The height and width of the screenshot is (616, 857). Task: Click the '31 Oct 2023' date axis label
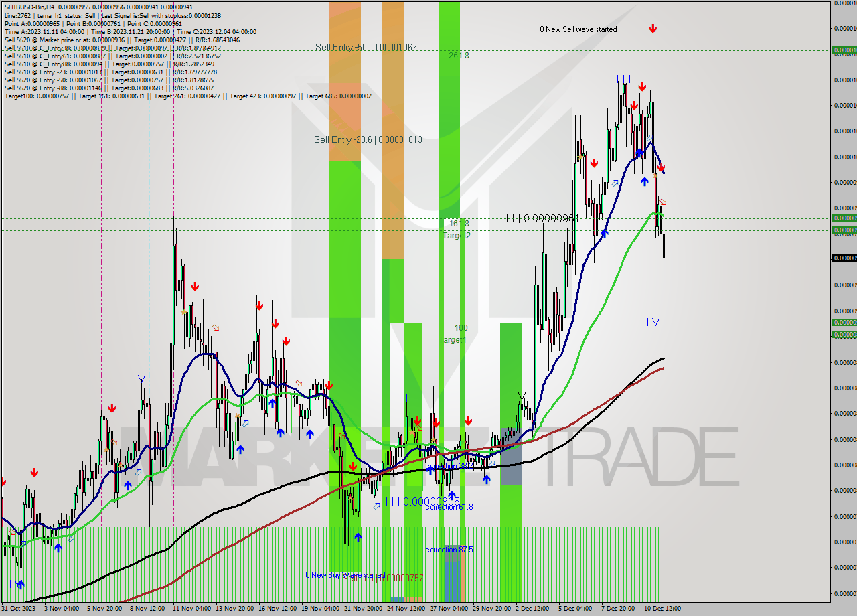point(18,609)
